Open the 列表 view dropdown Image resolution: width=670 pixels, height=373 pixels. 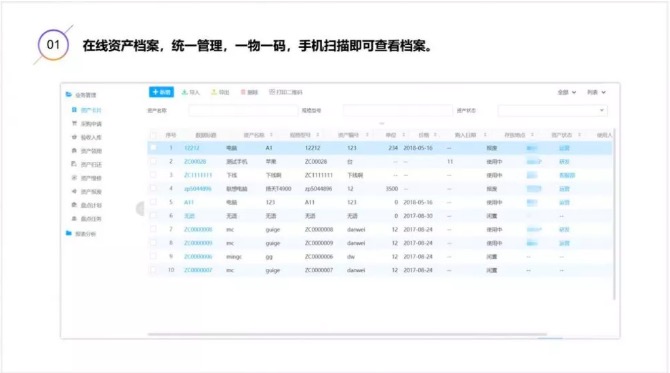click(596, 92)
